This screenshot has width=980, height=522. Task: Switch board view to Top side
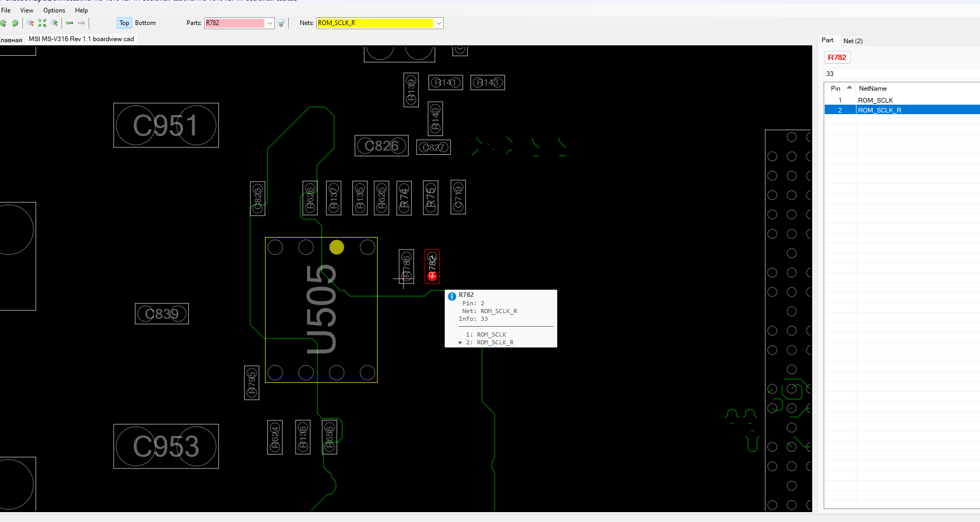(124, 23)
